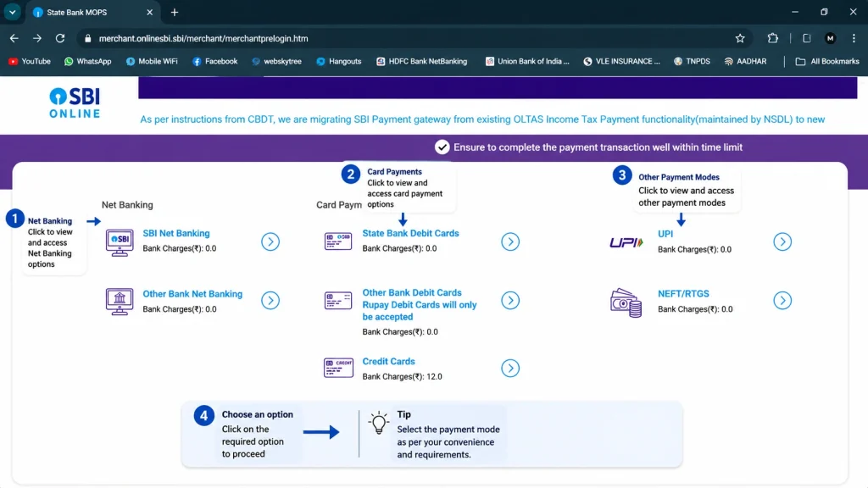Open State Bank Debit Cards arrow button
Viewport: 868px width, 488px height.
(510, 241)
